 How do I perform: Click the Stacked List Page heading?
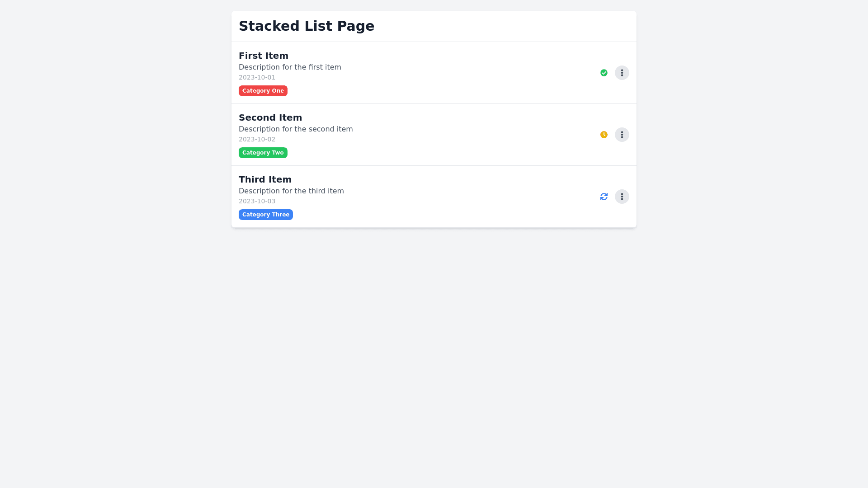coord(307,26)
